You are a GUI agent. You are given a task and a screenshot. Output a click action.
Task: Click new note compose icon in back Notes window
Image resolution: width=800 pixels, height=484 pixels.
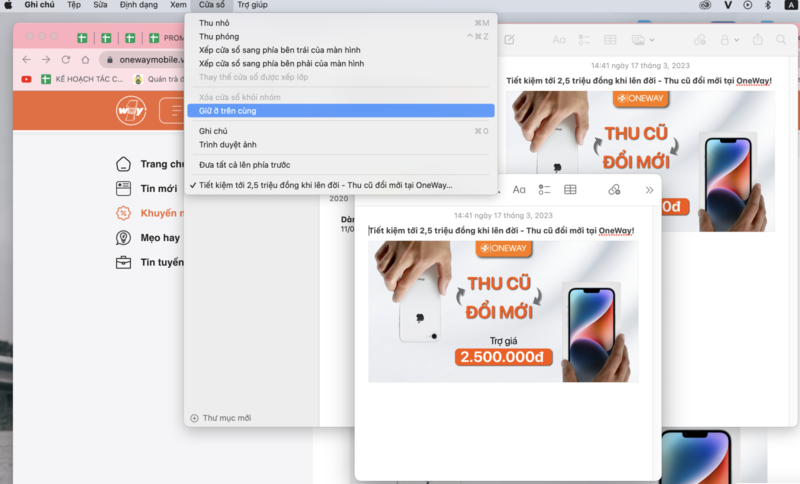pos(509,40)
